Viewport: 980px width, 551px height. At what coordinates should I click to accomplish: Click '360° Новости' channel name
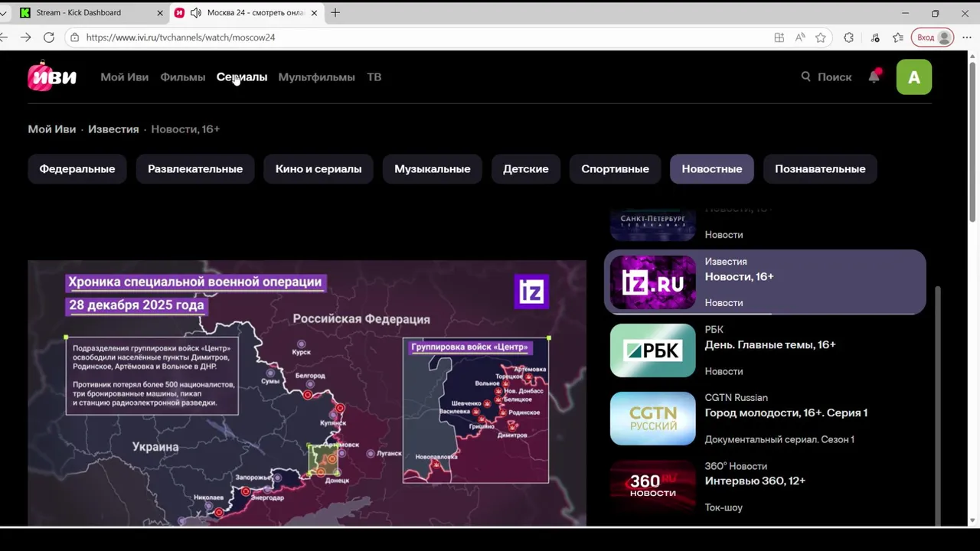coord(736,466)
